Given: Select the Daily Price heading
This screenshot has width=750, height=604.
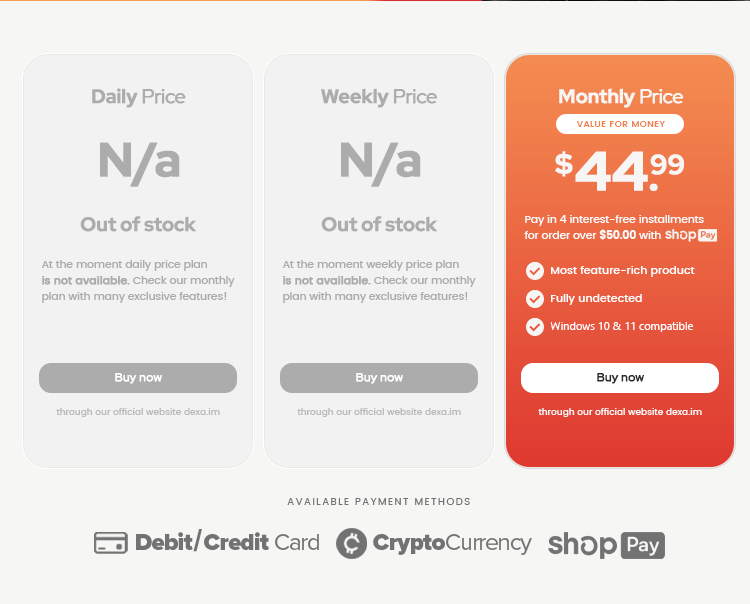Looking at the screenshot, I should tap(138, 97).
